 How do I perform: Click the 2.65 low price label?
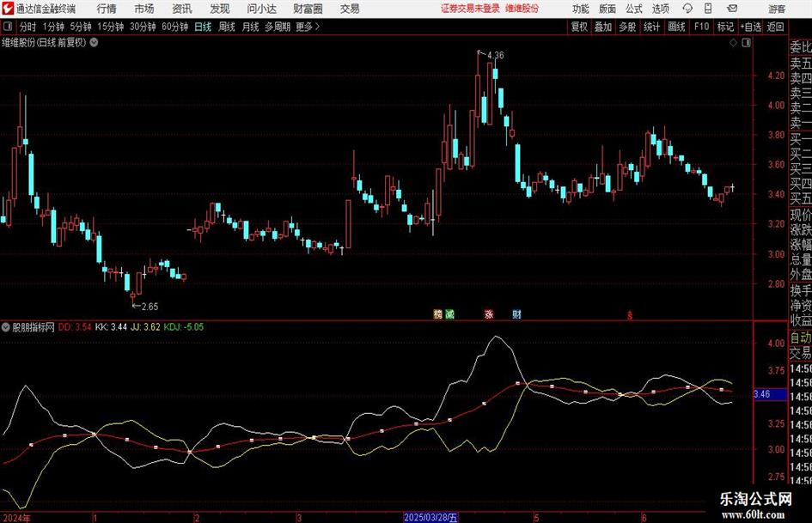click(x=150, y=307)
